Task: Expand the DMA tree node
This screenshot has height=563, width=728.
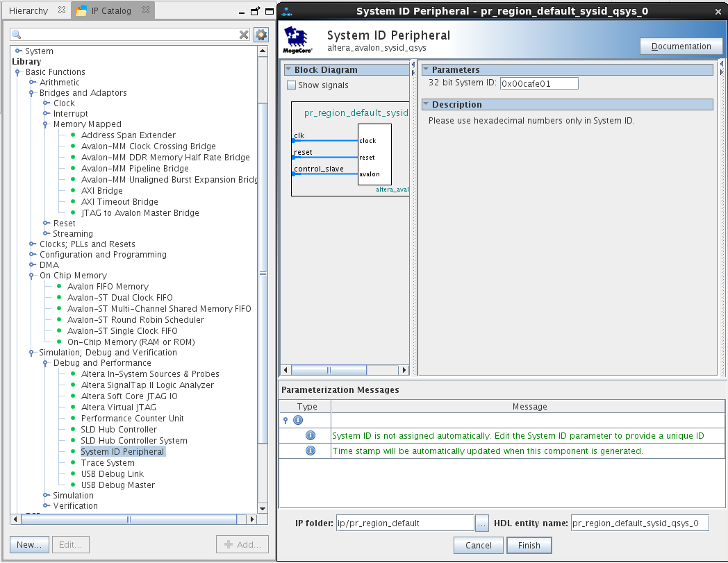Action: coord(32,265)
